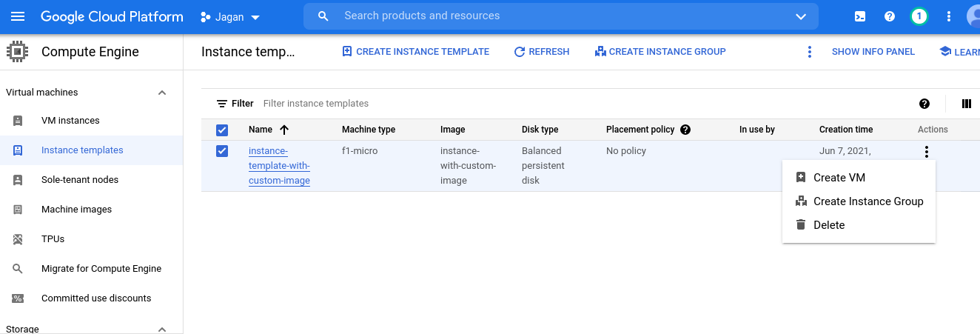Click the Sole-tenant nodes sidebar icon

pos(18,180)
